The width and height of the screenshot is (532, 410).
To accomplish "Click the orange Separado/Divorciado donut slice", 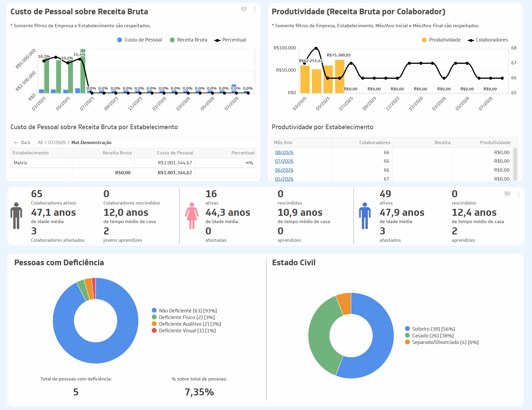I will (x=345, y=303).
